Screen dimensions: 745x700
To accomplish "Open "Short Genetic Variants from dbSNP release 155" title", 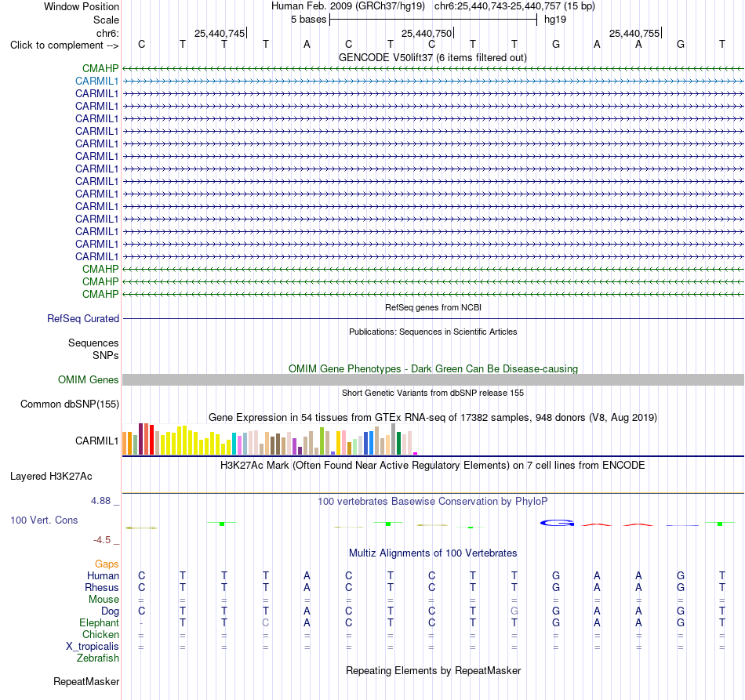I will (433, 393).
